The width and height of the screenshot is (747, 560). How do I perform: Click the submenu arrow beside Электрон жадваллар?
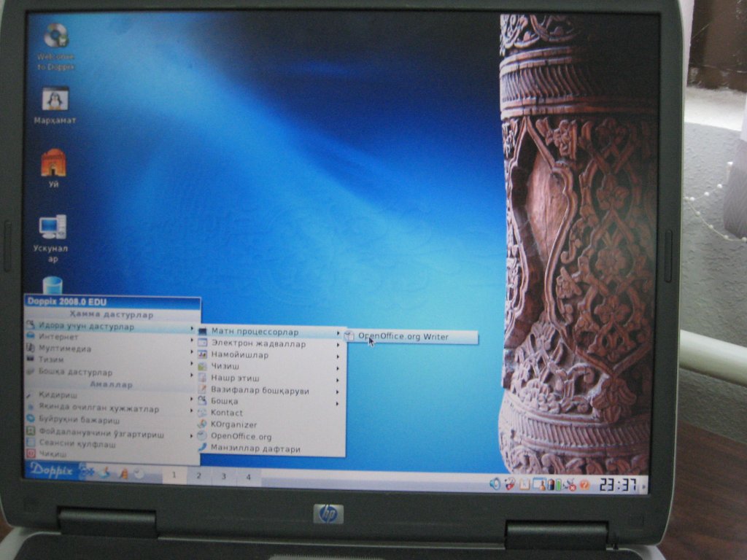pyautogui.click(x=338, y=345)
